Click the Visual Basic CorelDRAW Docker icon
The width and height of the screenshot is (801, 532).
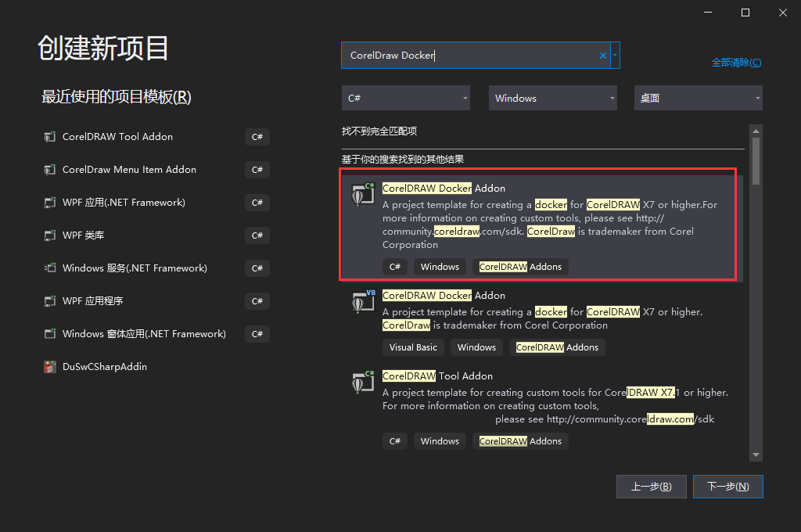point(362,300)
